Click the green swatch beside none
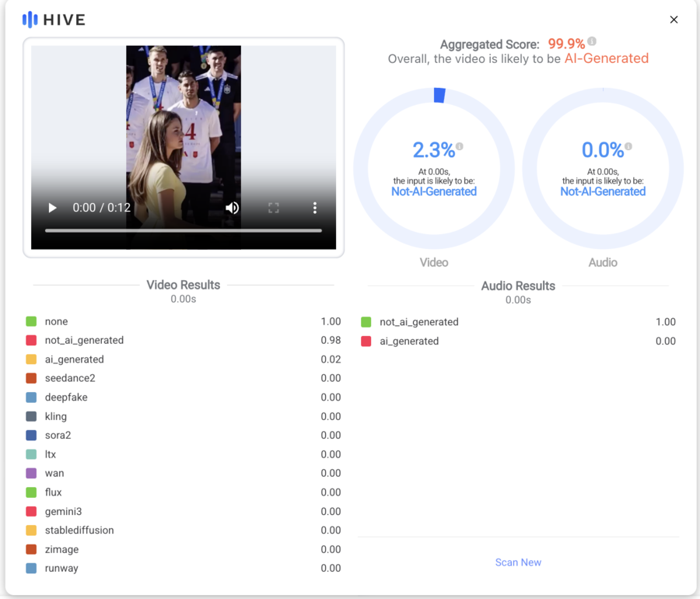The image size is (700, 599). 31,321
